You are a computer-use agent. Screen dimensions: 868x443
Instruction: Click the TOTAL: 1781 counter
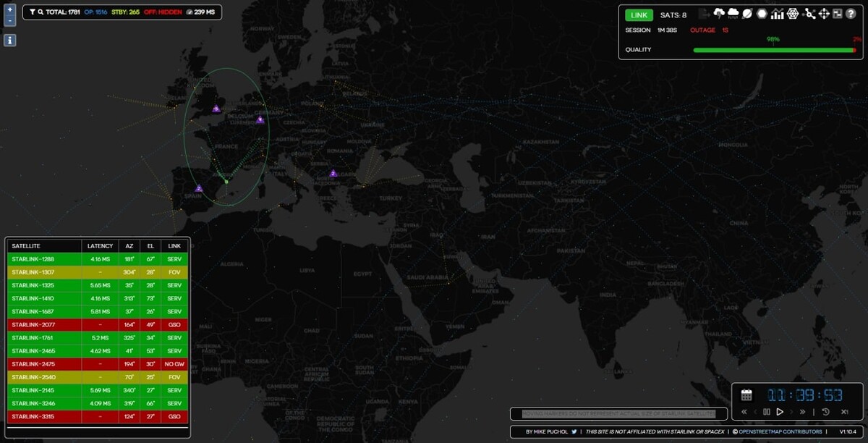(63, 12)
